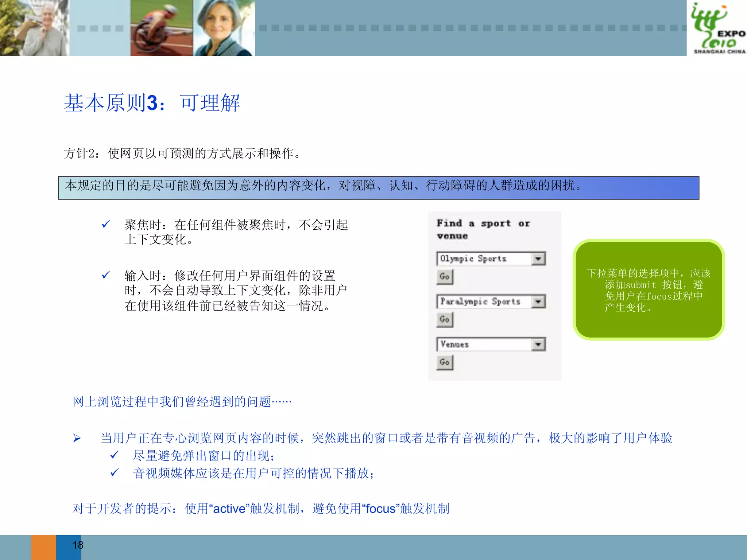This screenshot has width=747, height=560.
Task: Click the developer tip 对于开发者的提示
Action: 261,509
